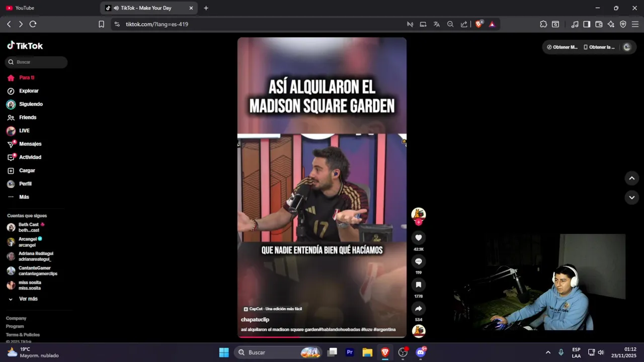Share the video with arrow icon

pyautogui.click(x=419, y=308)
